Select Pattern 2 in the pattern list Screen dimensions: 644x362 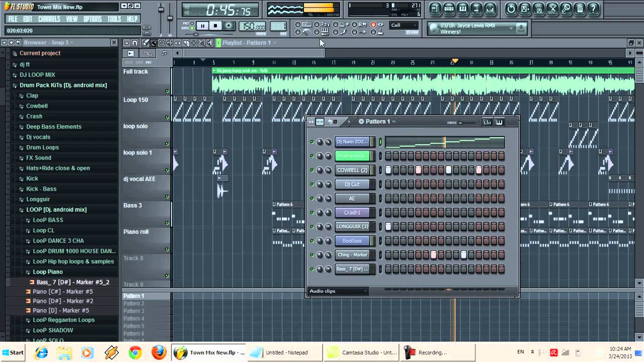tap(134, 304)
